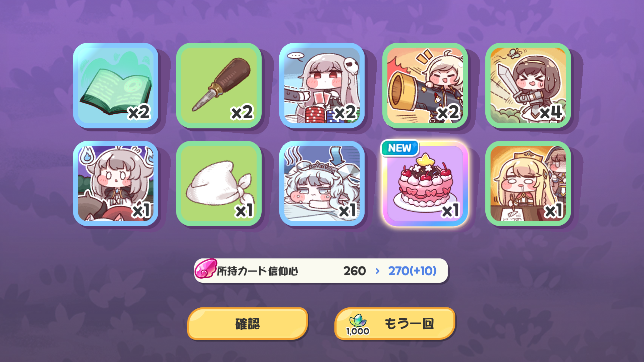This screenshot has height=362, width=644.
Task: Click the x2 count on spellbook card
Action: click(x=139, y=112)
